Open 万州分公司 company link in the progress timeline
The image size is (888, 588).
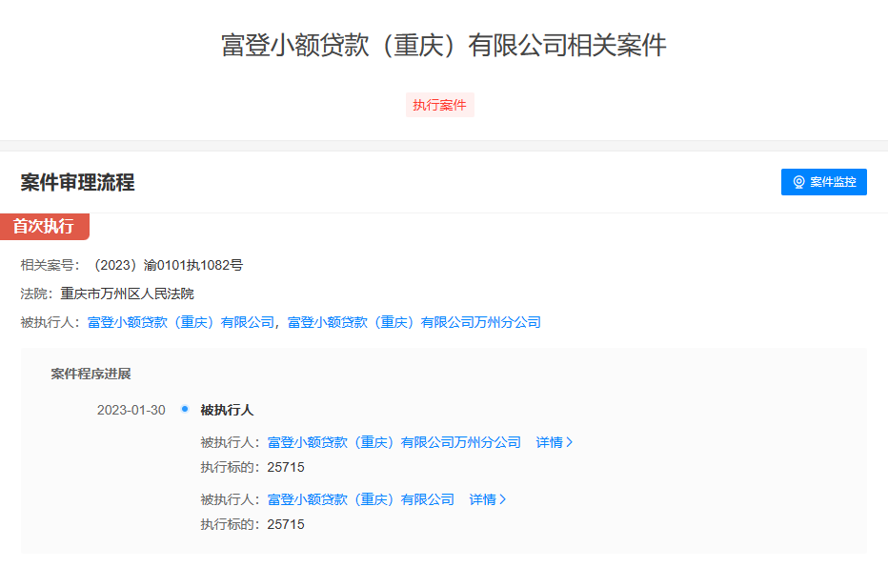coord(394,442)
